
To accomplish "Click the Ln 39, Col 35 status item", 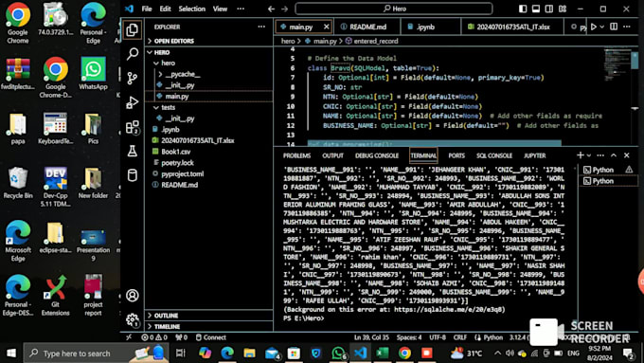I will (x=371, y=337).
